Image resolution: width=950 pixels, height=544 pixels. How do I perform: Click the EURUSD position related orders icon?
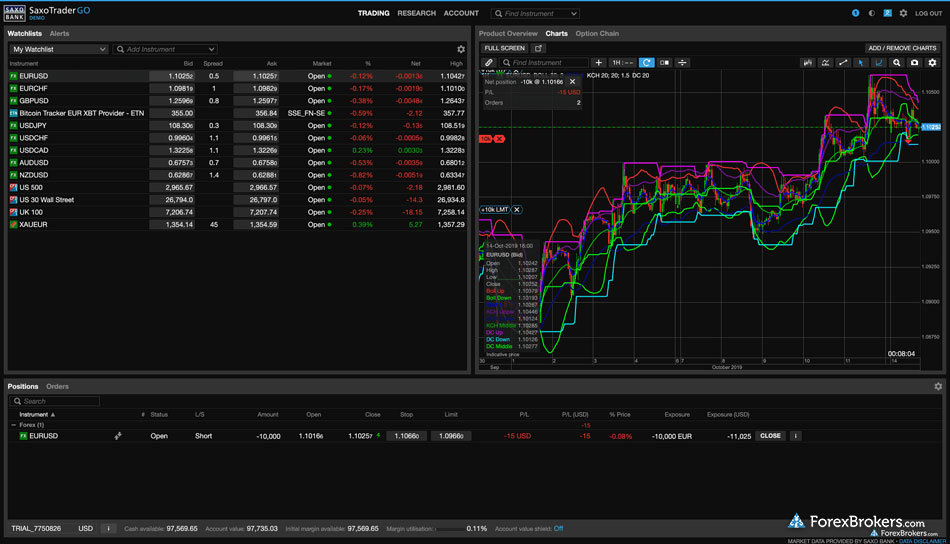(x=118, y=436)
